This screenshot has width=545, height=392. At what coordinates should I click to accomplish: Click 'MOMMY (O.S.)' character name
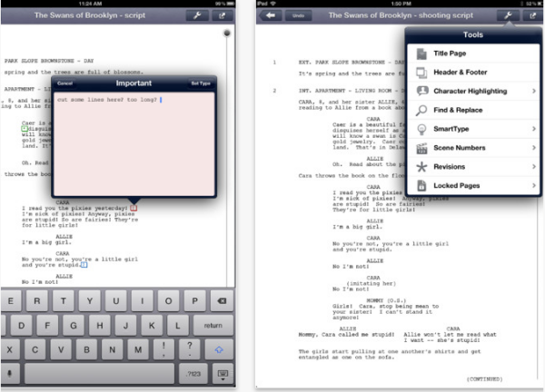(x=386, y=300)
